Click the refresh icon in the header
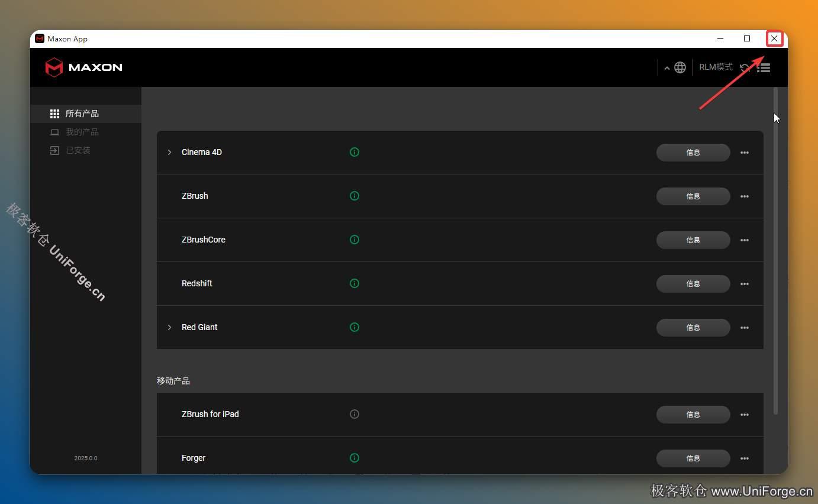The image size is (818, 504). [745, 67]
